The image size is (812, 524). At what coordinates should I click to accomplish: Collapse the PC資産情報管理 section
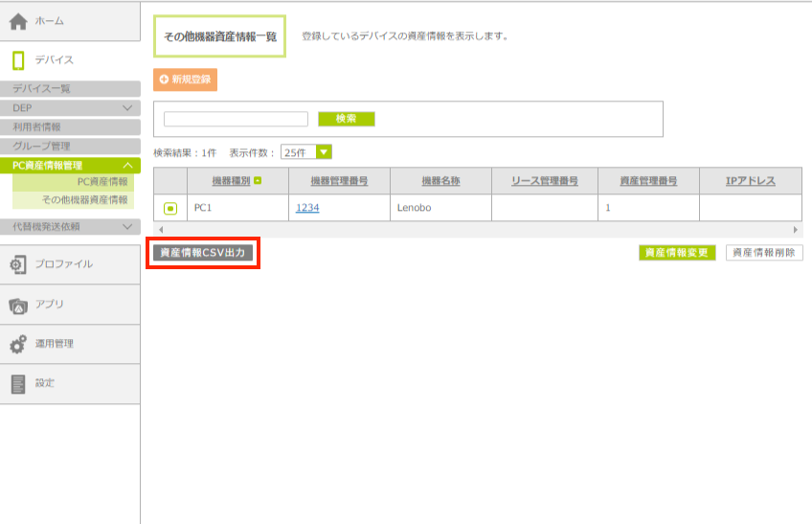pyautogui.click(x=127, y=166)
